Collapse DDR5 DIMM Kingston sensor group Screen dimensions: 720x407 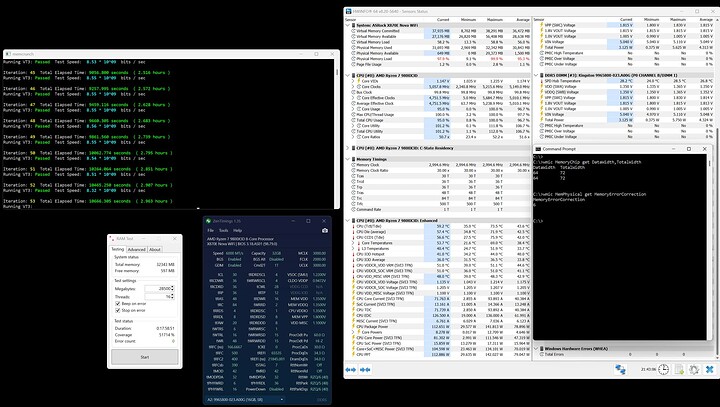point(536,75)
